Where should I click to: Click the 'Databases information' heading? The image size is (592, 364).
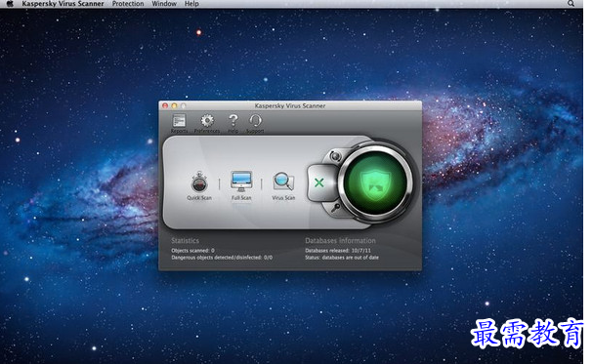tap(340, 241)
